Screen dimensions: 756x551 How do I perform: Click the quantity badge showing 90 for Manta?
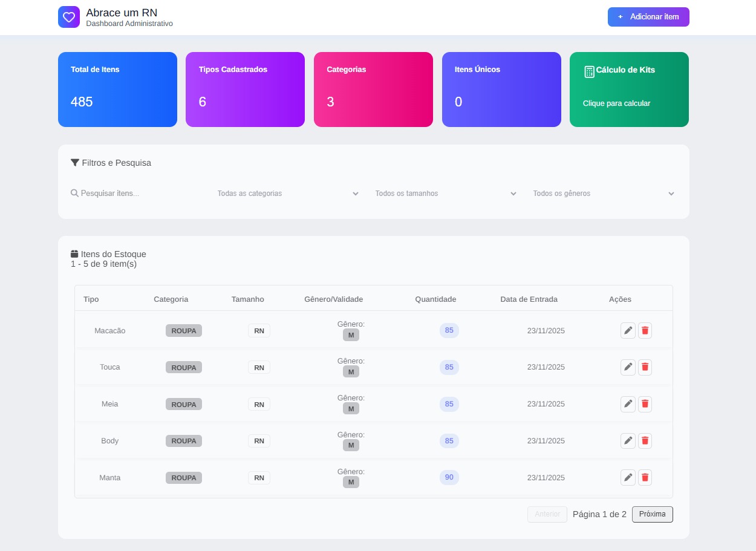[x=449, y=477]
